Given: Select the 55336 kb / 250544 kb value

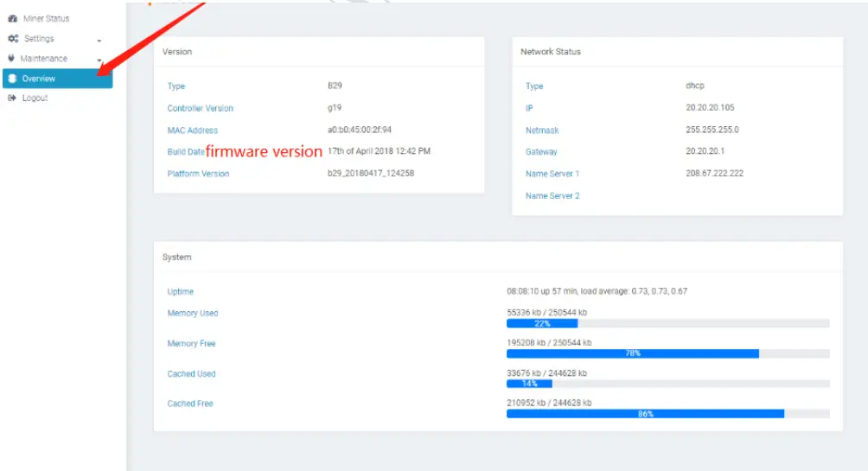Looking at the screenshot, I should click(x=546, y=313).
